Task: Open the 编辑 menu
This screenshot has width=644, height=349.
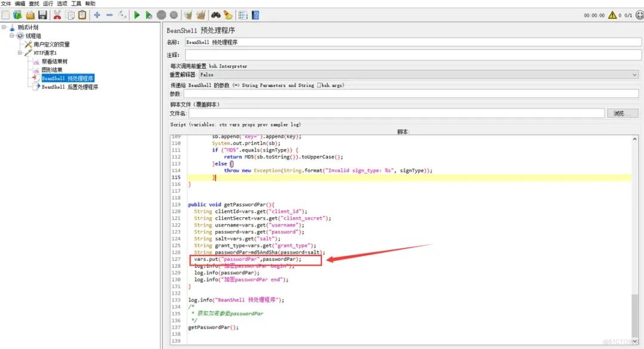Action: click(x=20, y=4)
